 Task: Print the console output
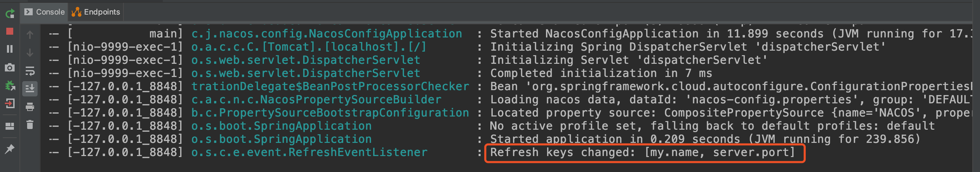pyautogui.click(x=30, y=107)
